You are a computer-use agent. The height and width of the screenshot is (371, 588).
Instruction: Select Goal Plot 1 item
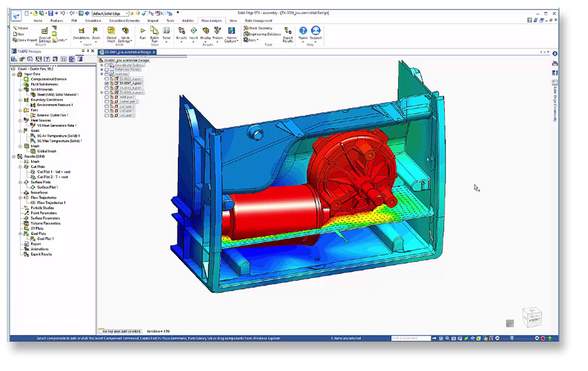[46, 239]
